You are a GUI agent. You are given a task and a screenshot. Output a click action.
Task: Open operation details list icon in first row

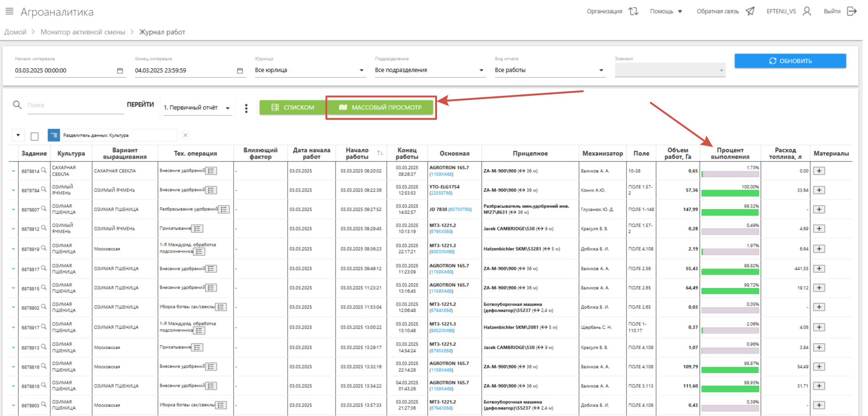[x=211, y=171]
